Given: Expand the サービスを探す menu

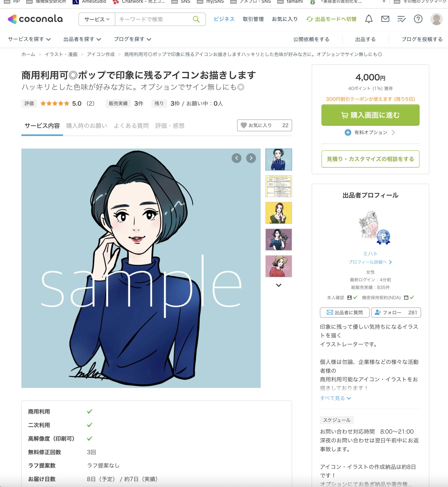Looking at the screenshot, I should [29, 39].
